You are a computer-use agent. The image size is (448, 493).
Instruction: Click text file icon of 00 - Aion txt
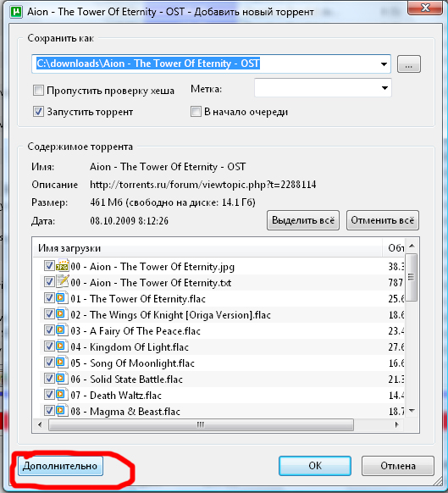63,282
